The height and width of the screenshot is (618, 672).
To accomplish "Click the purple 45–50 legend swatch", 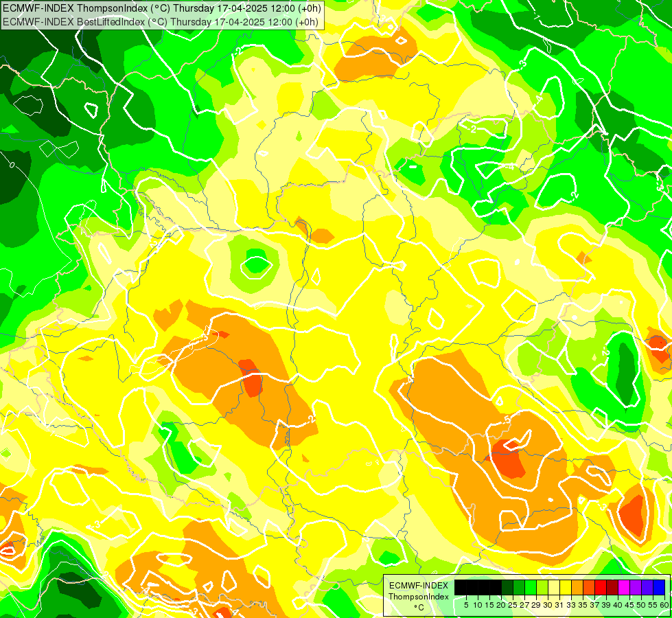I will click(635, 587).
